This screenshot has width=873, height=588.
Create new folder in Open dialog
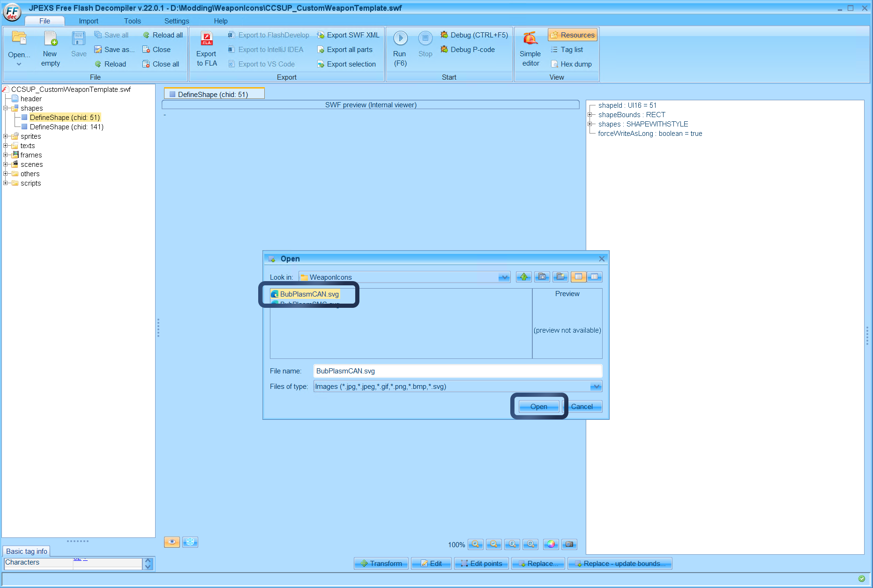pos(560,277)
